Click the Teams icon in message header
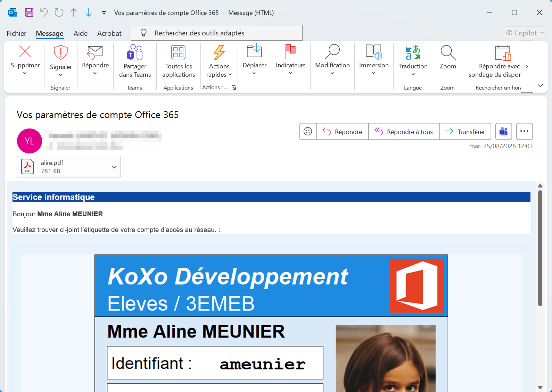The width and height of the screenshot is (552, 392). 503,131
